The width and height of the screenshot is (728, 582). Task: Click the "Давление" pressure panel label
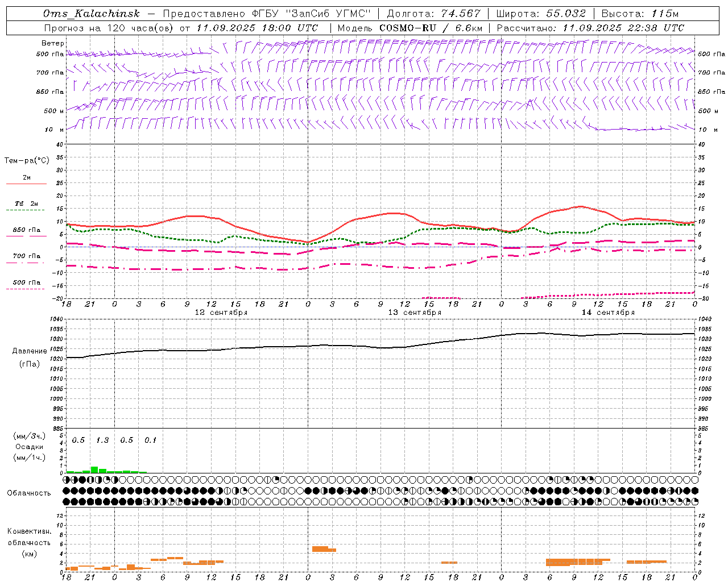pos(30,351)
